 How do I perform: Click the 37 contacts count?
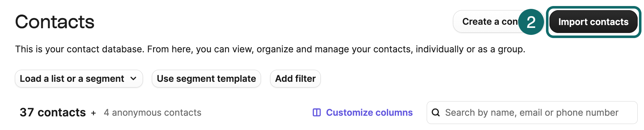coord(53,113)
